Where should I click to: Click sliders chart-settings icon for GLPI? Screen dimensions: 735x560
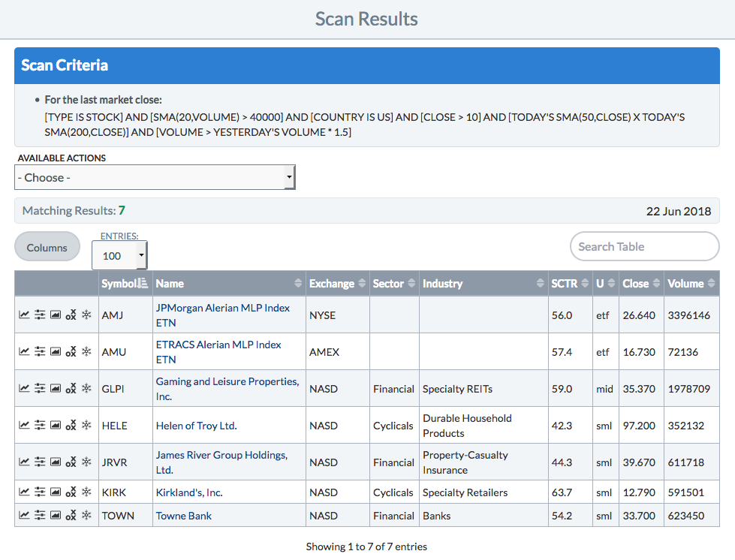[x=40, y=389]
